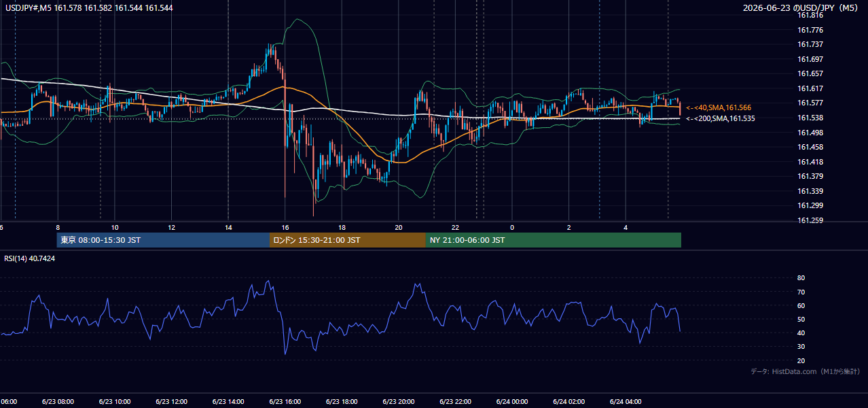Click the Tokyo session bar 東京 08:00-15:30 JST
The image size is (868, 408).
[163, 240]
